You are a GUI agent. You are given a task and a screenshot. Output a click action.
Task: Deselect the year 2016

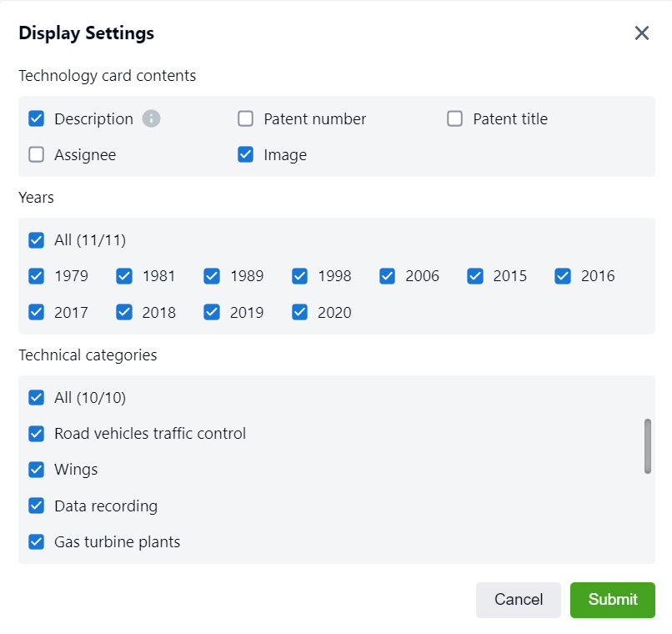pos(563,276)
